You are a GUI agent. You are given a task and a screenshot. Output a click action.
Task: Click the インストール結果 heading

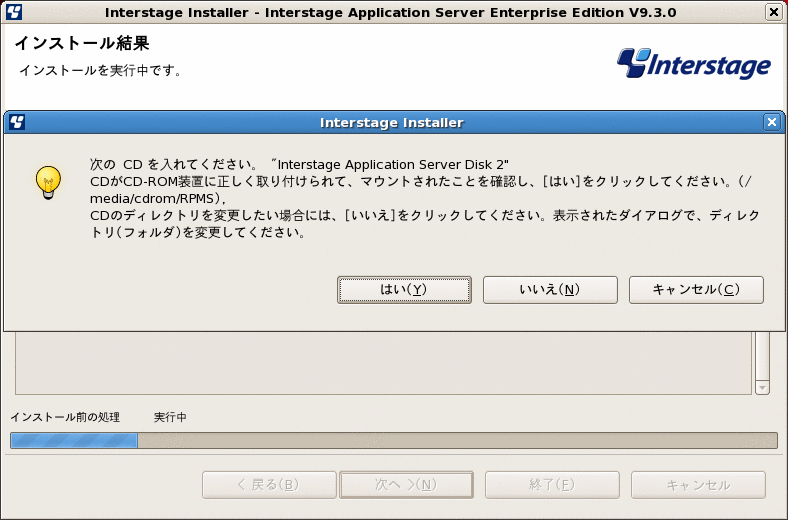[82, 43]
